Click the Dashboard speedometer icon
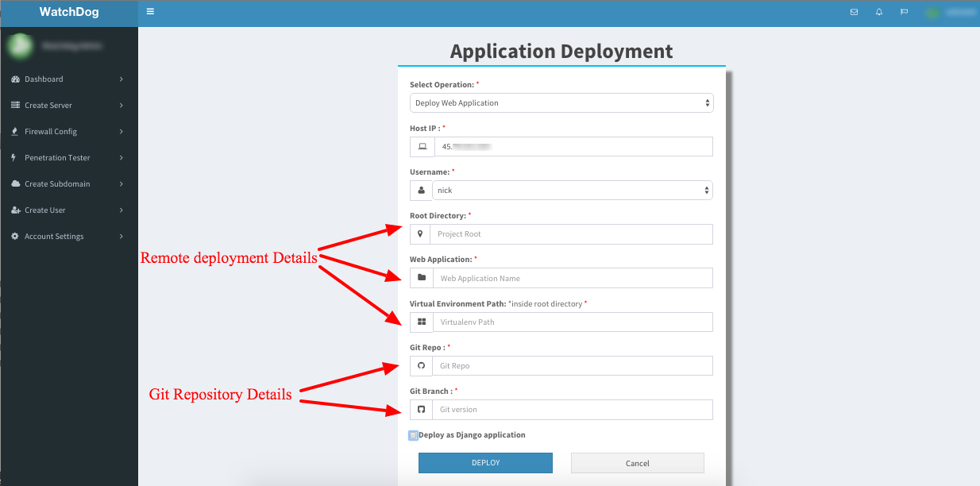Image resolution: width=980 pixels, height=486 pixels. [15, 79]
